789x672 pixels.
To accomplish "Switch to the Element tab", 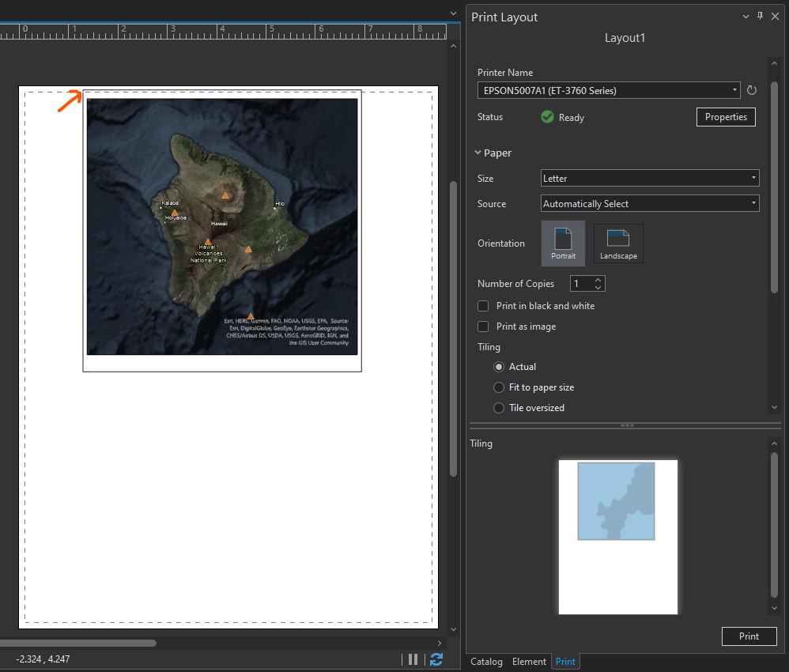I will 529,662.
